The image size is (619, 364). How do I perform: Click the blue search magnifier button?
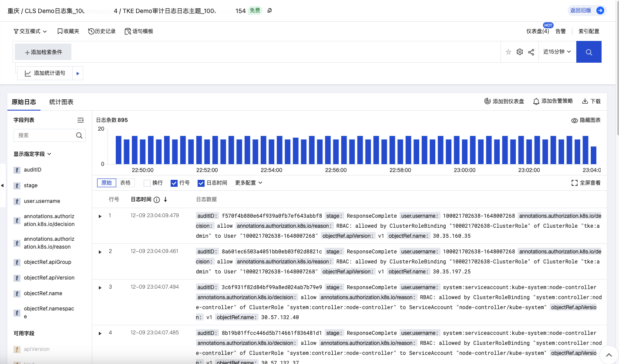[589, 52]
